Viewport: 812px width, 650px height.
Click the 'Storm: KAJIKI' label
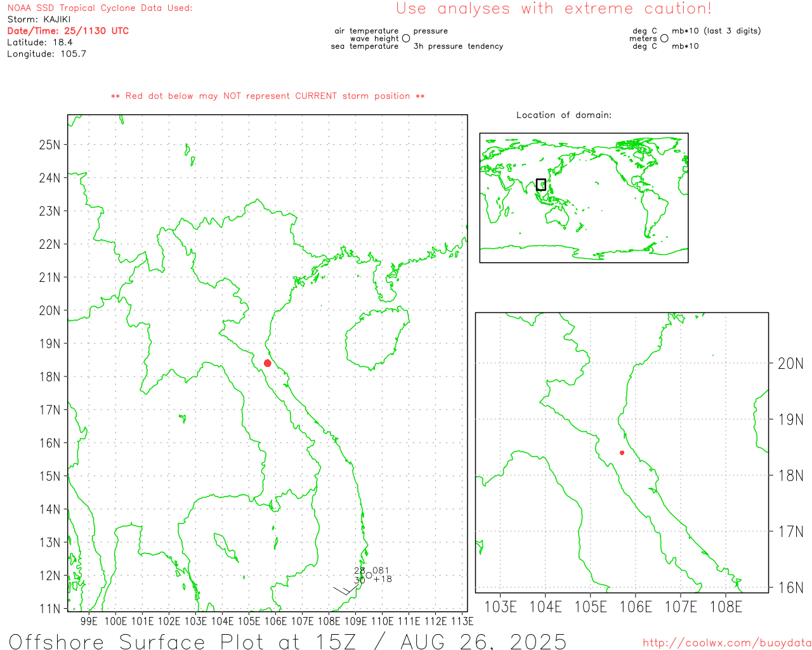(39, 20)
